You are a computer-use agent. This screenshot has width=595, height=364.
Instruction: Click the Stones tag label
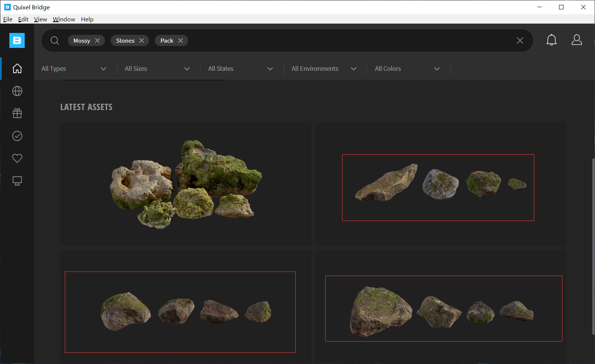point(125,40)
